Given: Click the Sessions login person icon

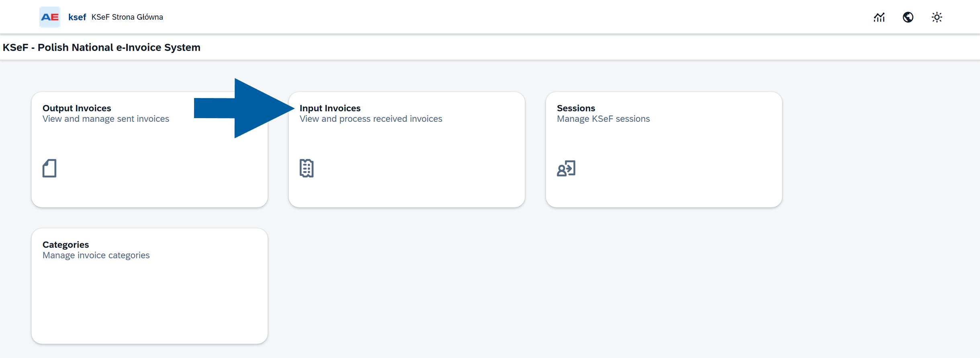Looking at the screenshot, I should (x=566, y=168).
